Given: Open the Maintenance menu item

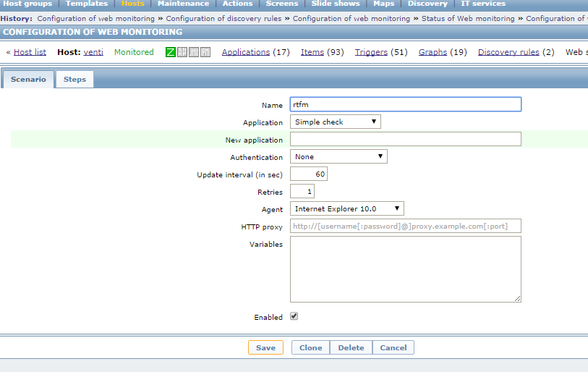Looking at the screenshot, I should (x=184, y=4).
